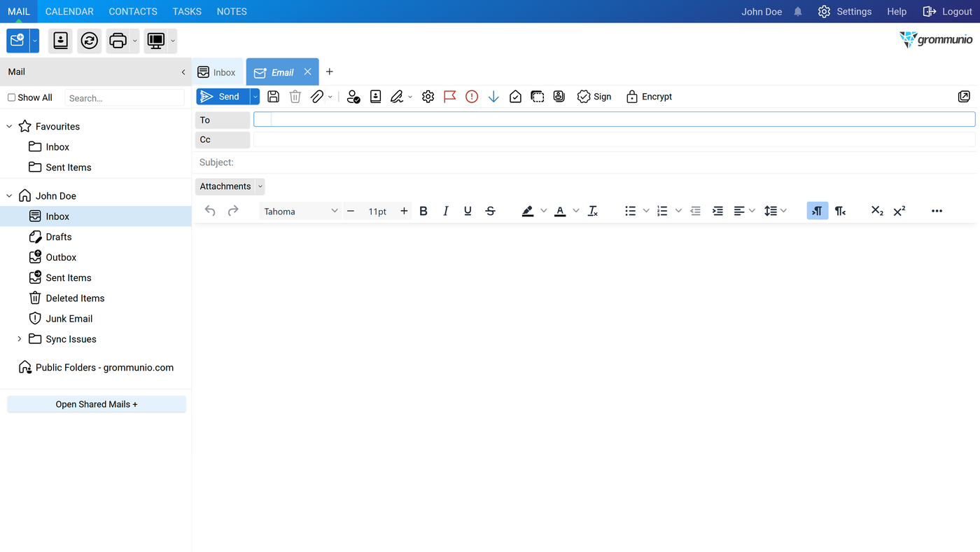
Task: Switch to the Calendar section
Action: (69, 12)
